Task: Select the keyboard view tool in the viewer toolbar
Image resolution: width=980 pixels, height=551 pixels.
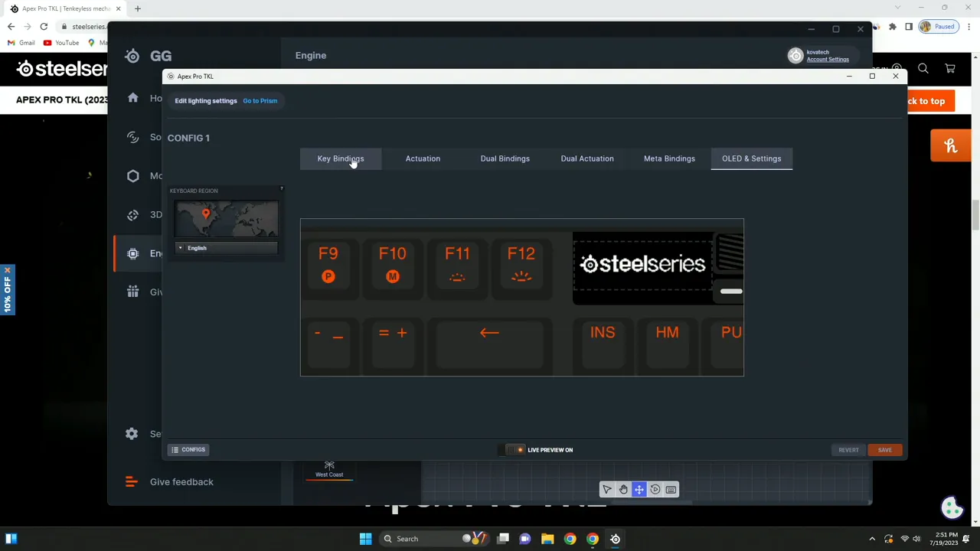Action: point(671,490)
